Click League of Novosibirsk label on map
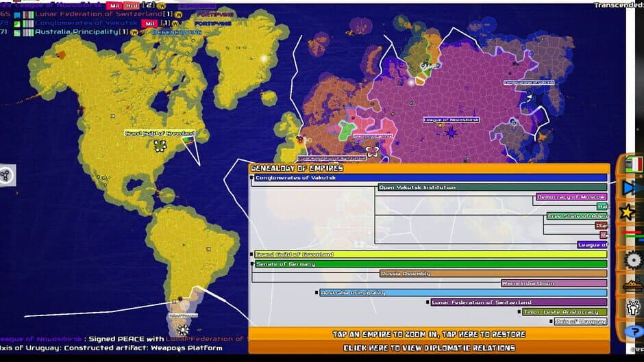644x362 pixels. coord(451,120)
